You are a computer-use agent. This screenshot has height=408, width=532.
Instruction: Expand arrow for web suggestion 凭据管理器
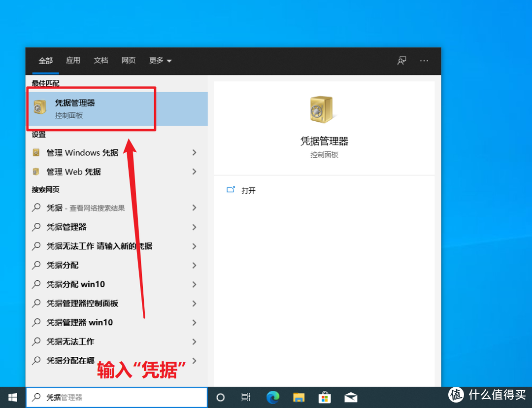(x=194, y=227)
